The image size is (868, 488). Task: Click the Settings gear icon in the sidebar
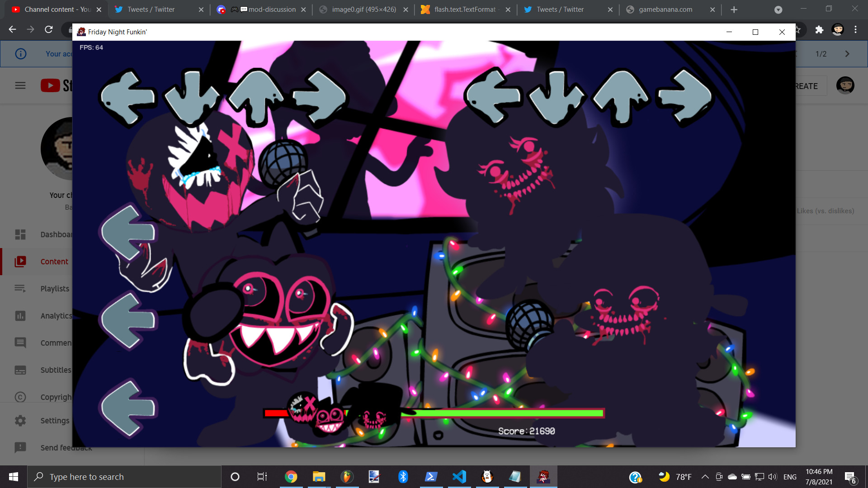(20, 421)
